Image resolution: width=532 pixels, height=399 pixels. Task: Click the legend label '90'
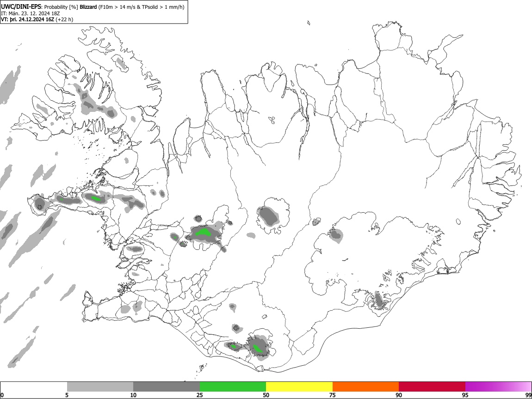point(399,395)
